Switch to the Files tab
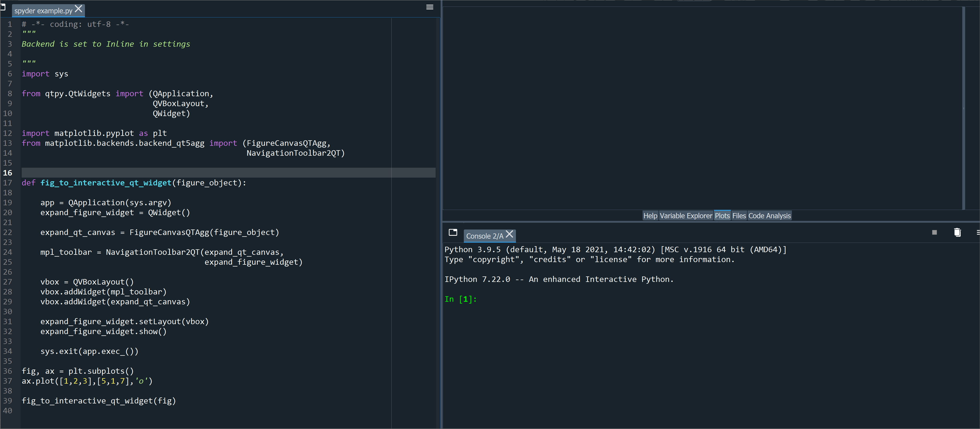Viewport: 980px width, 429px height. [739, 216]
